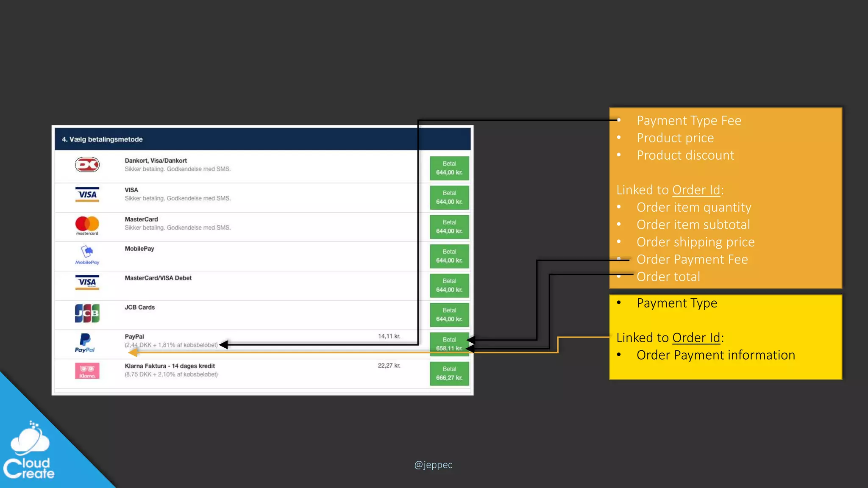Screen dimensions: 868x488
Task: Click the pink Klarna logo icon
Action: pos(87,371)
